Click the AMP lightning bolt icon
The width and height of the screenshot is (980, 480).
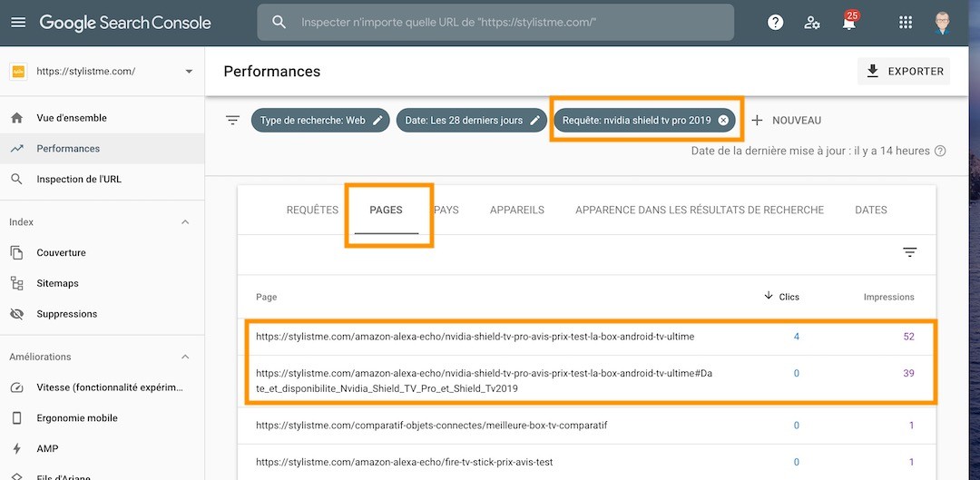click(17, 449)
